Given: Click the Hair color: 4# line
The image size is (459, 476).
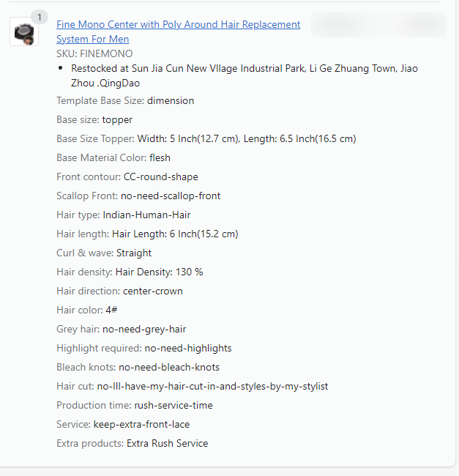Looking at the screenshot, I should click(x=88, y=310).
